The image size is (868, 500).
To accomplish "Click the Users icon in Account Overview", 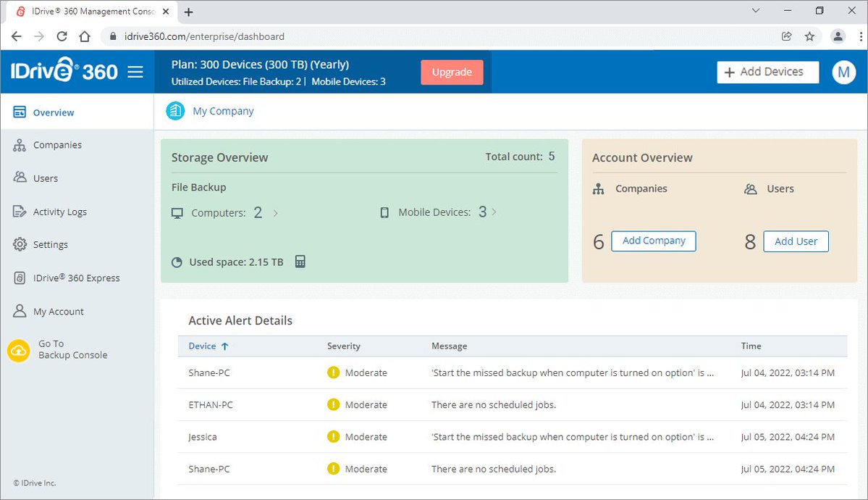I will pyautogui.click(x=750, y=189).
